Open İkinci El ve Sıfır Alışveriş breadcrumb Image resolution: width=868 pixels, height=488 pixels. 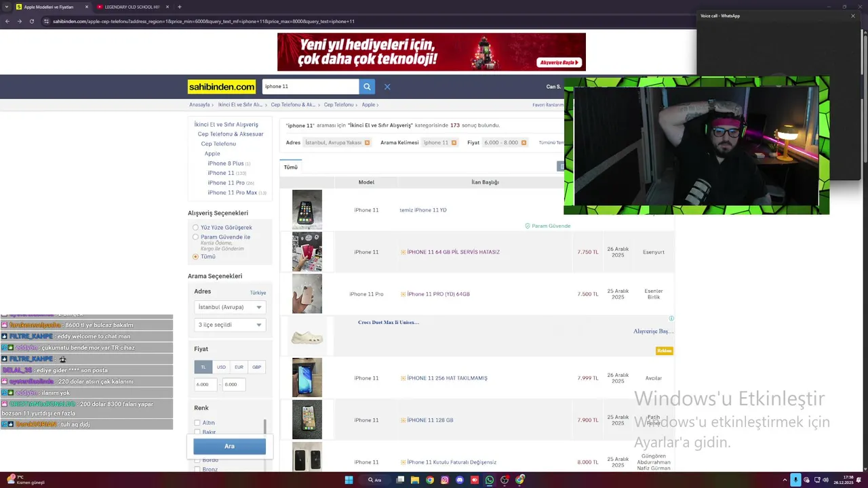coord(240,105)
